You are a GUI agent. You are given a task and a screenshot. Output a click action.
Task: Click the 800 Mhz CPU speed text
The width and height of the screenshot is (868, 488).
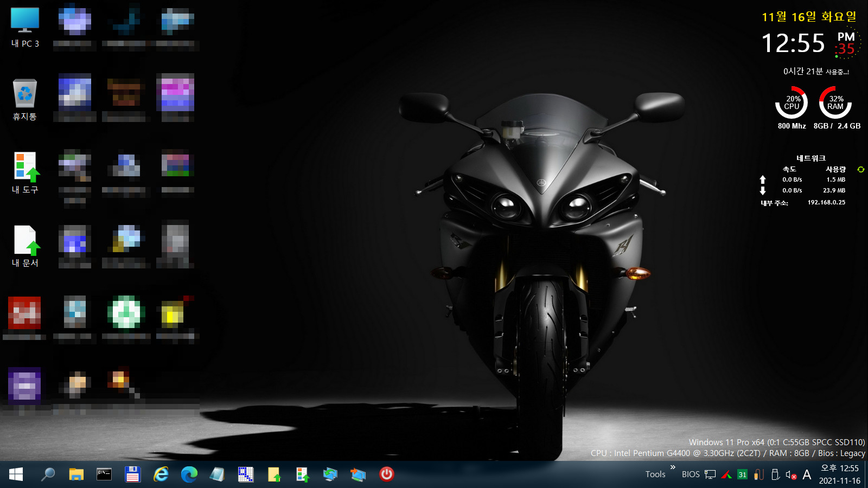[792, 126]
